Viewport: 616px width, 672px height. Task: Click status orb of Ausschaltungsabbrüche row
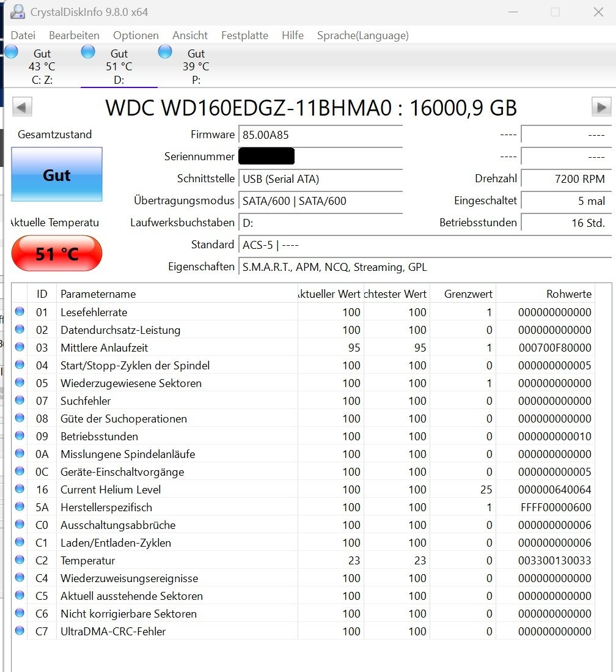click(x=20, y=524)
